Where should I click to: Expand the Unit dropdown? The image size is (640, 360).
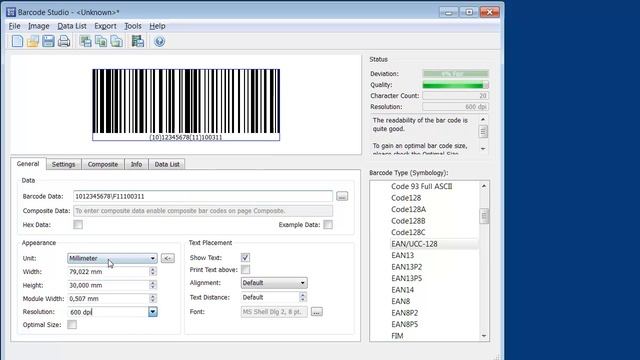tap(112, 258)
